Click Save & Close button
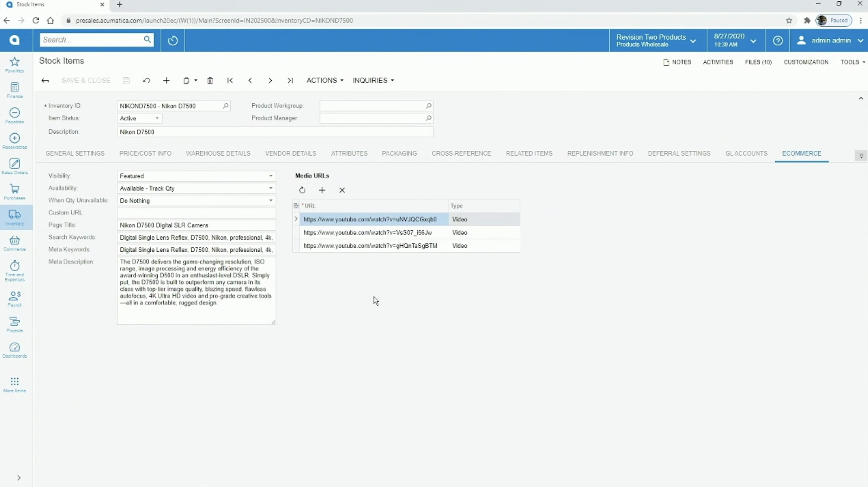This screenshot has width=868, height=487. [86, 81]
